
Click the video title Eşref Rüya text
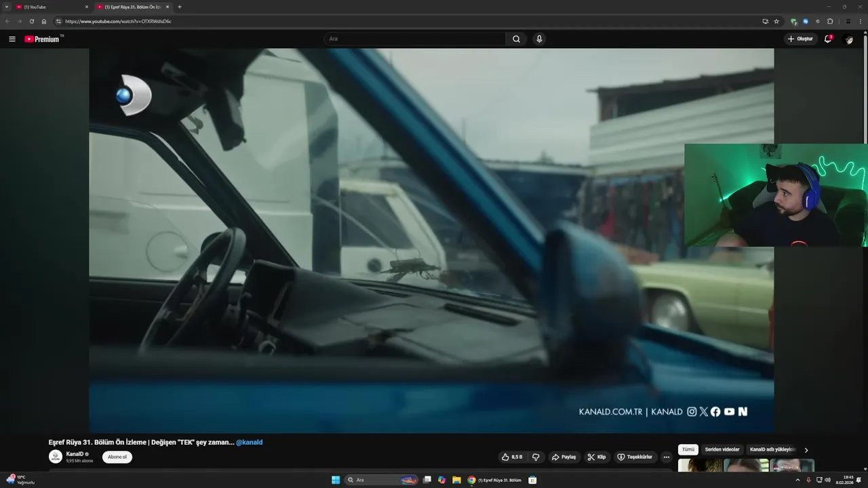pyautogui.click(x=141, y=442)
